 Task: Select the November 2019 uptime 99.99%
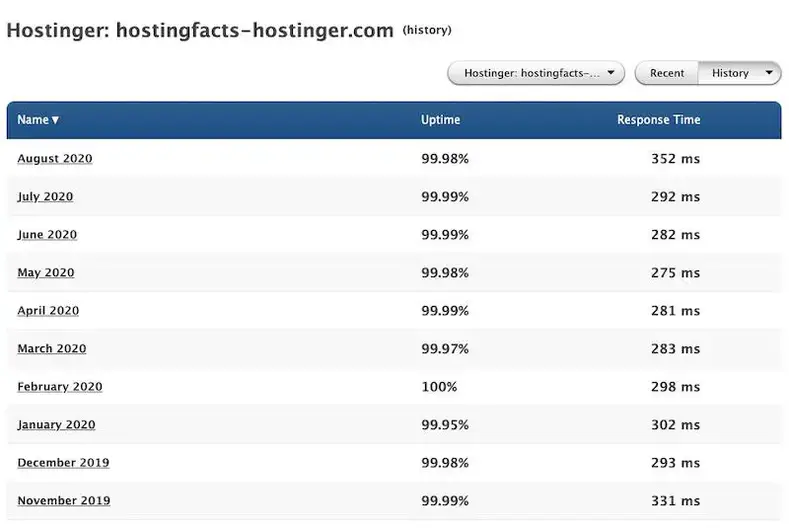pos(445,500)
